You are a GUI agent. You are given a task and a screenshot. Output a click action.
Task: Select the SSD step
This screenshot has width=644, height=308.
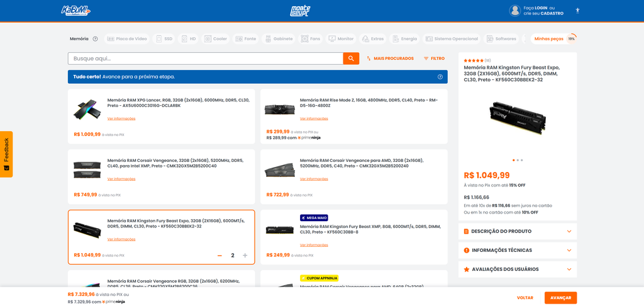(164, 38)
